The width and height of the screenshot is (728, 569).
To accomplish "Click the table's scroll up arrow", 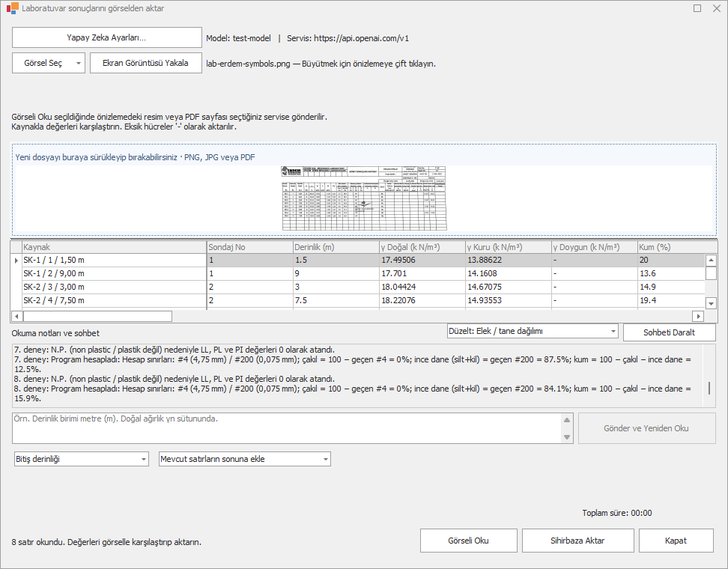I will click(x=711, y=261).
